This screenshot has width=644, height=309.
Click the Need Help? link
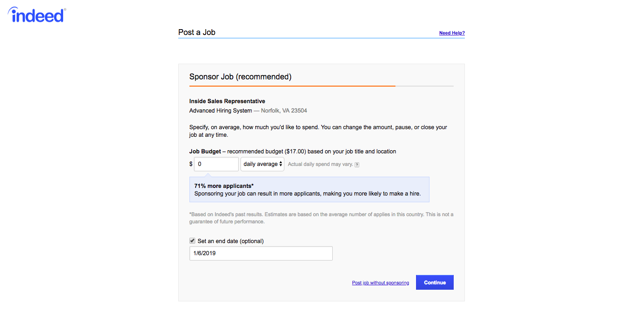[x=452, y=33]
